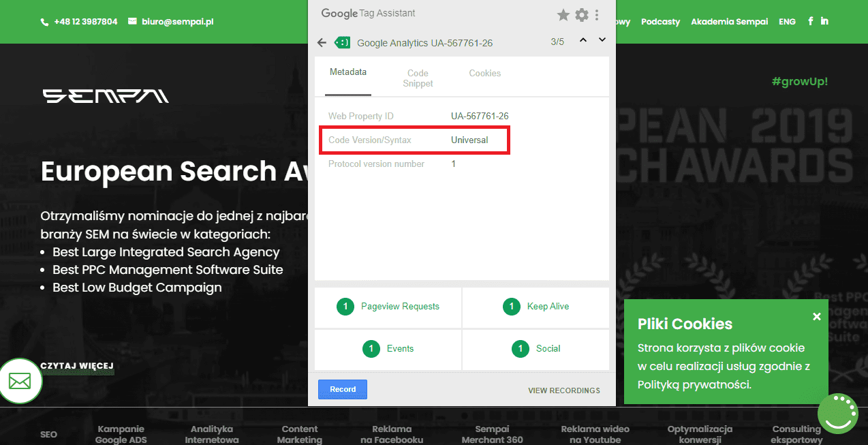This screenshot has height=445, width=868.
Task: Click Best Low Budget Campaign bullet
Action: (x=137, y=288)
